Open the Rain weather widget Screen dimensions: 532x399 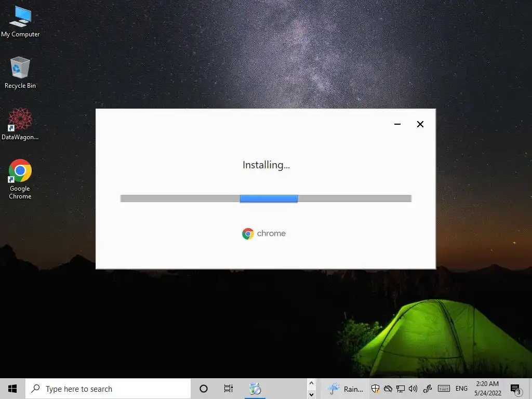[x=345, y=389]
